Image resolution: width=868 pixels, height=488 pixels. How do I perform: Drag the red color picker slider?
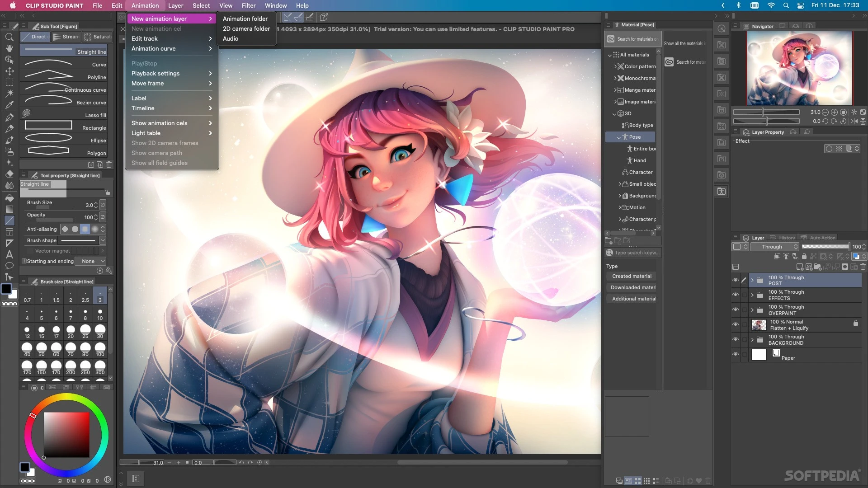(33, 415)
